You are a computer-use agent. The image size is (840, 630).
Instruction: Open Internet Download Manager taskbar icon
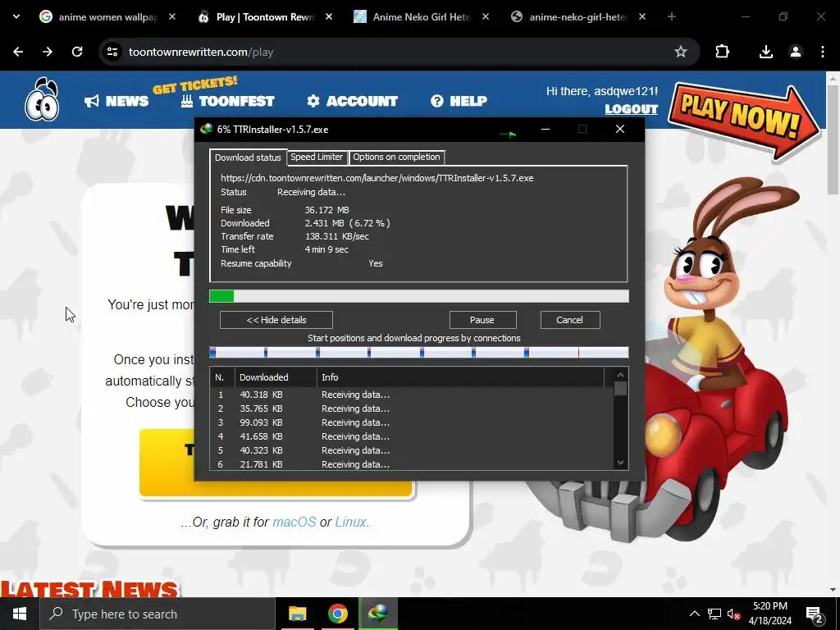pos(378,614)
